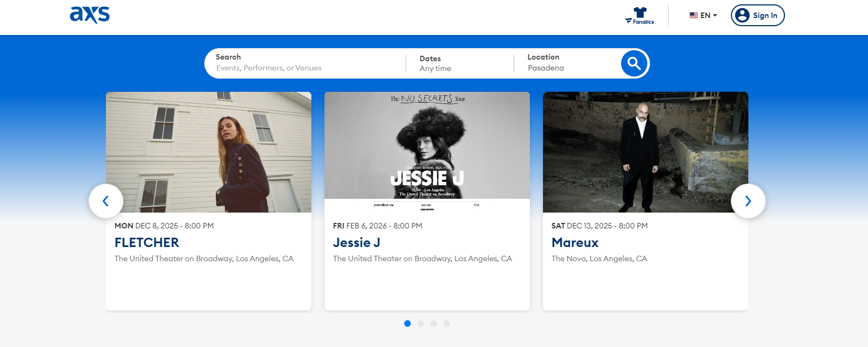Select the second carousel page dot

tap(421, 324)
